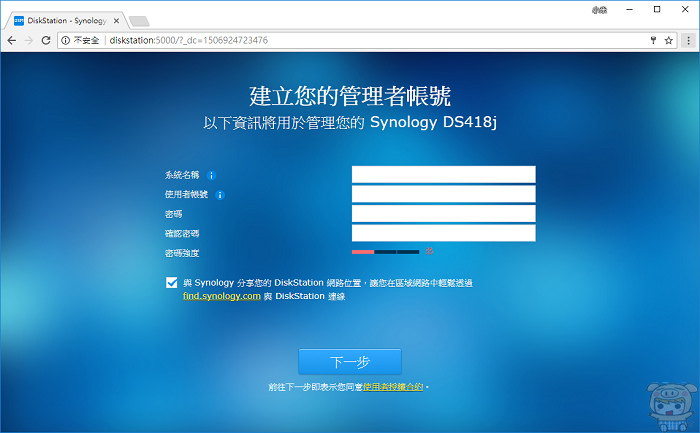Bookmark this page with the star icon
Screen dimensions: 700x433
tap(668, 41)
